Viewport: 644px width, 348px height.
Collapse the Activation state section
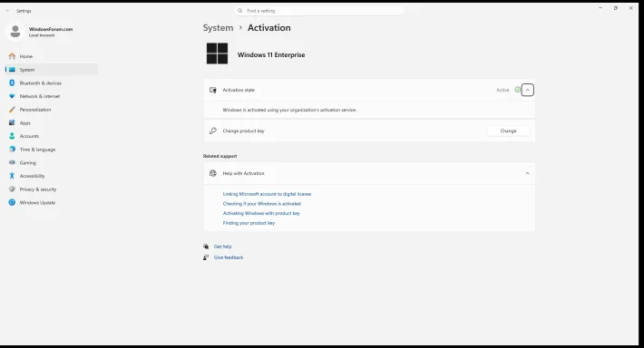coord(527,90)
